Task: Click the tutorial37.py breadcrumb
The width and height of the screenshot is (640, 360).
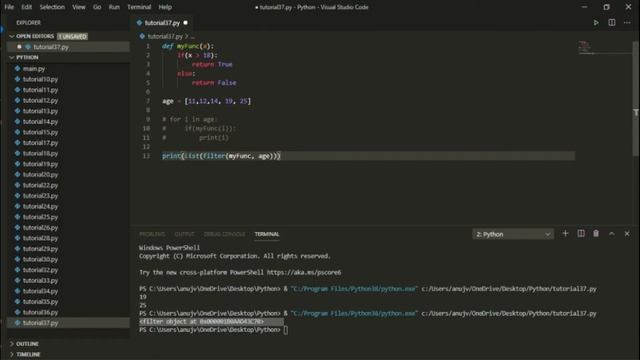Action: [x=165, y=36]
